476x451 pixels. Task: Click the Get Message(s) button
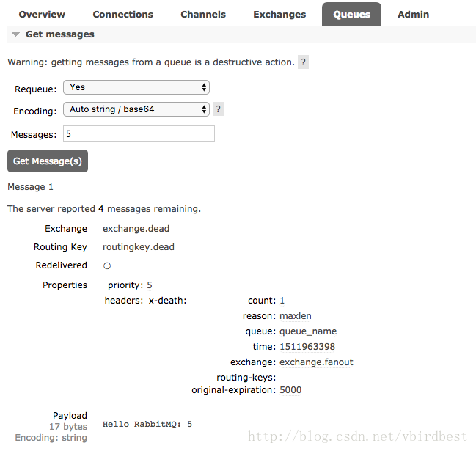pos(48,161)
